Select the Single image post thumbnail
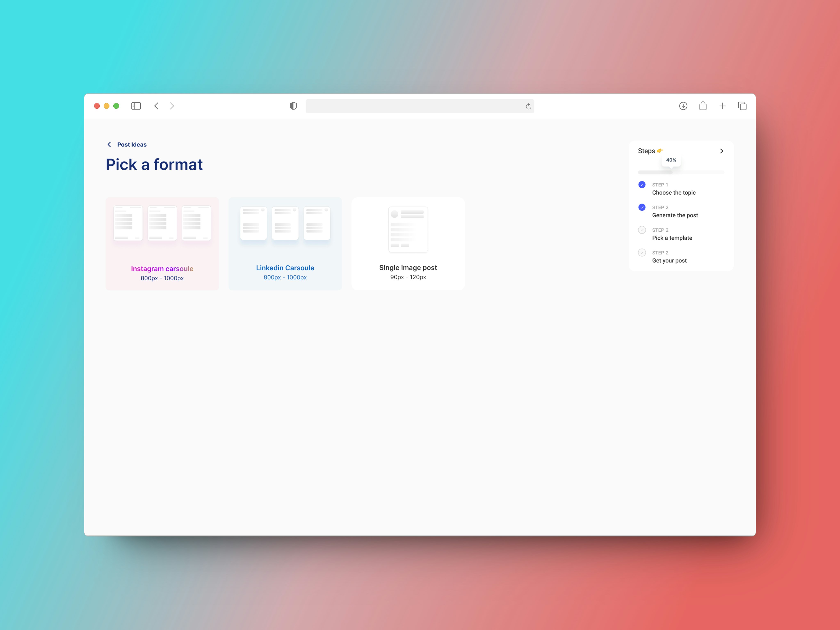Viewport: 840px width, 630px height. [x=408, y=229]
